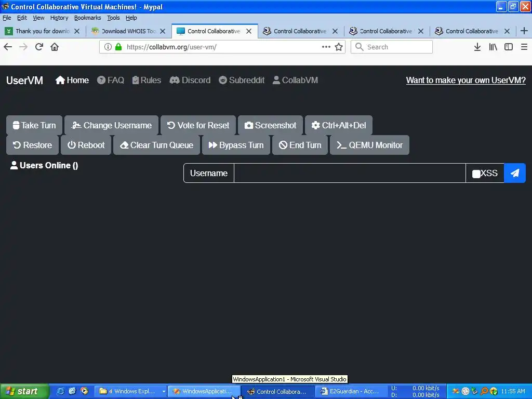Focus the chat message input field
Viewport: 532px width, 399px height.
click(350, 173)
